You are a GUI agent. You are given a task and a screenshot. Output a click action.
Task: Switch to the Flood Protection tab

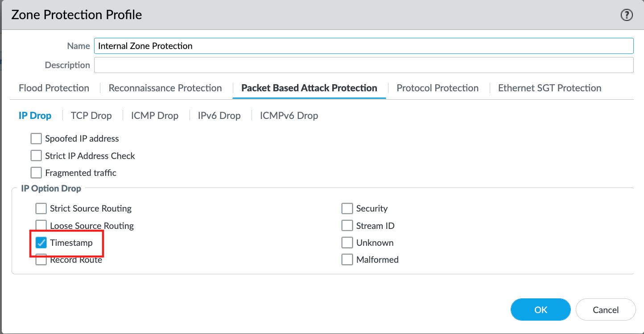(54, 88)
